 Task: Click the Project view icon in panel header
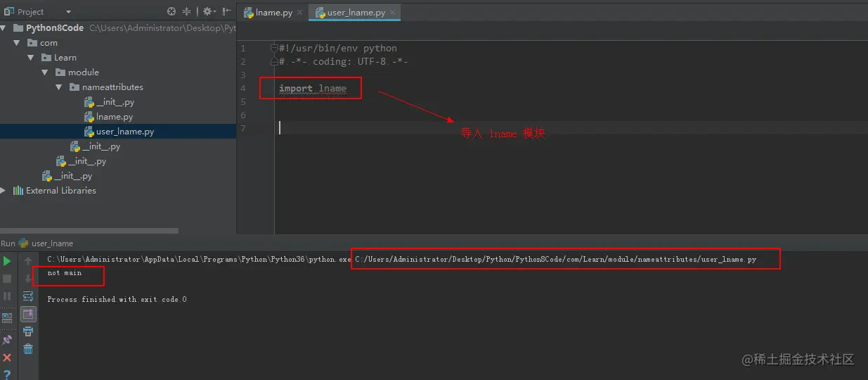pos(8,11)
